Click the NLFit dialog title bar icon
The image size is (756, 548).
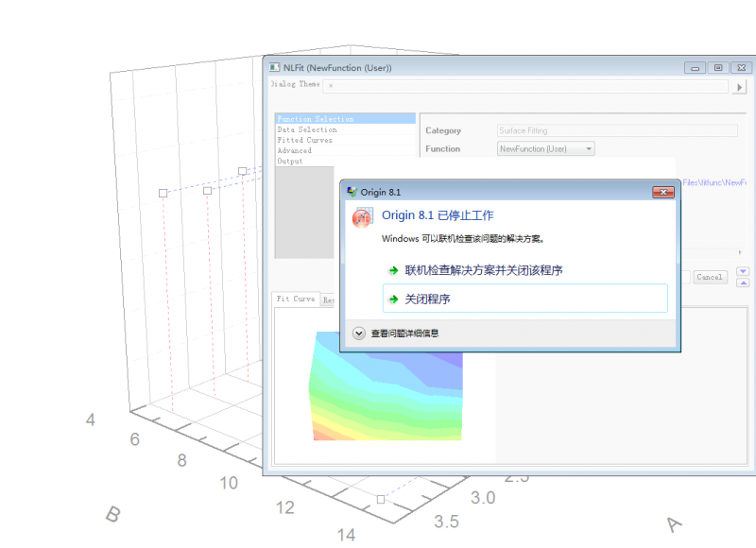click(x=274, y=67)
